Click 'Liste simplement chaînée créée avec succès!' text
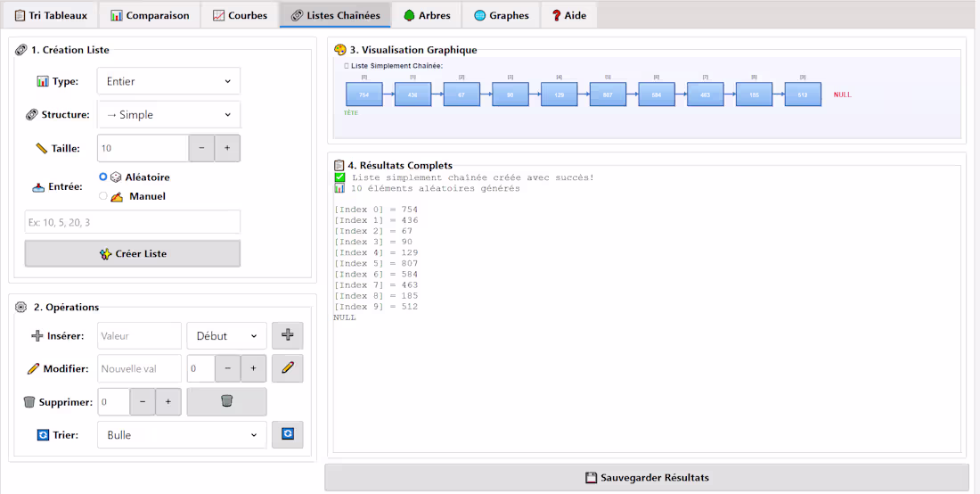Image resolution: width=980 pixels, height=494 pixels. [473, 177]
